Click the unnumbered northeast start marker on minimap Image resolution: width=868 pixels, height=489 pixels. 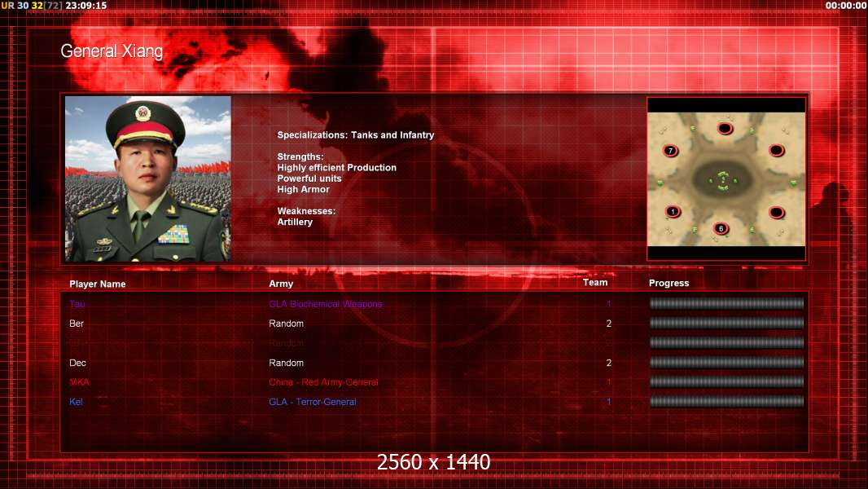click(777, 150)
